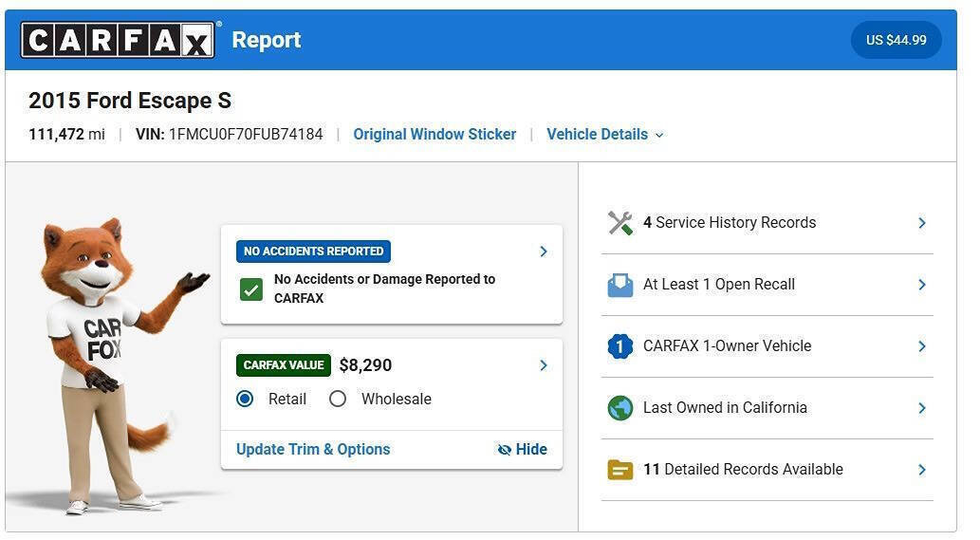Click the green checkmark no-accidents icon
Screen dimensions: 980x540
251,290
